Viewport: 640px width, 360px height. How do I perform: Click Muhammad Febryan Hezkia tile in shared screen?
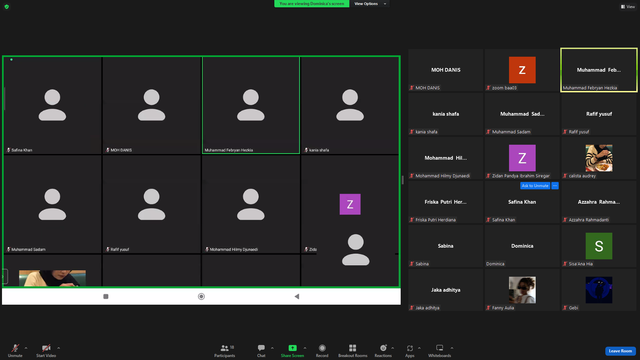251,105
